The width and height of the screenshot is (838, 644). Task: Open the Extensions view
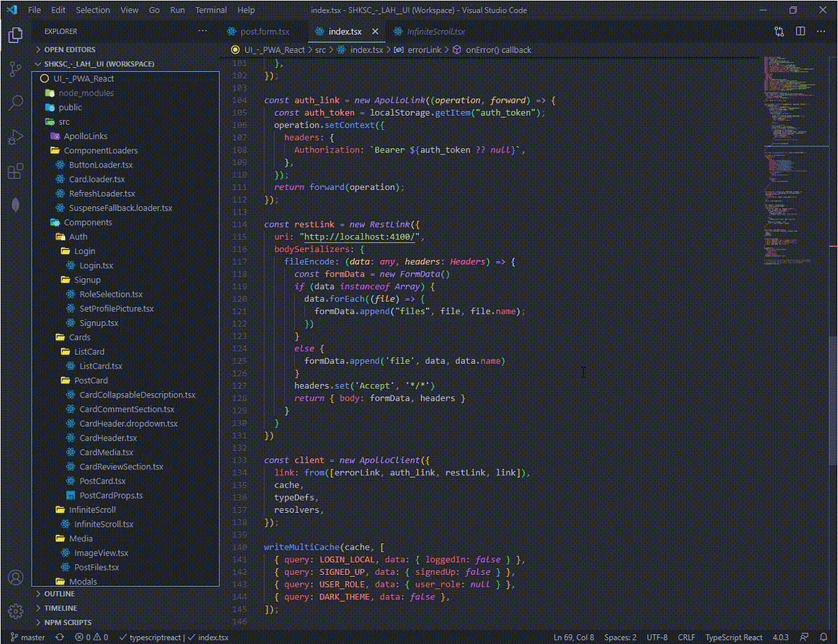[x=15, y=171]
